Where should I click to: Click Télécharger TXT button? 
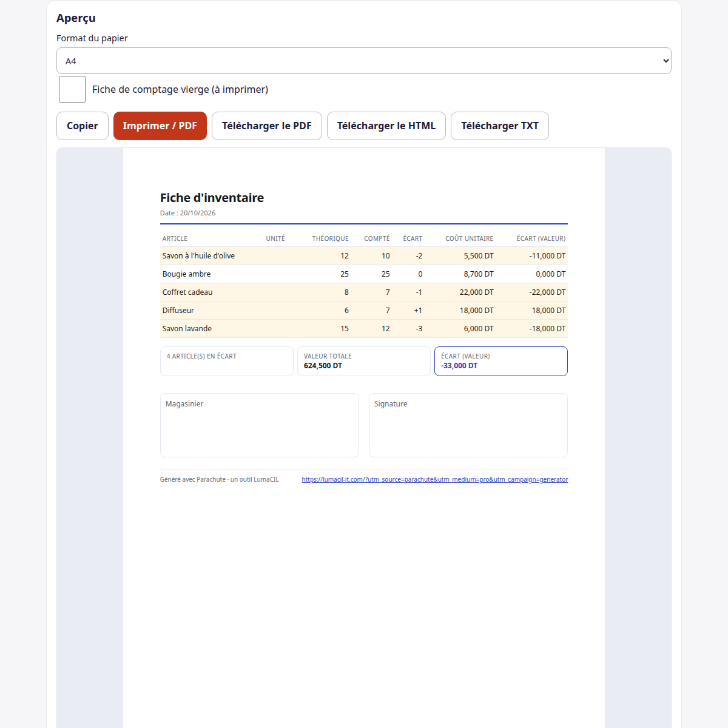tap(500, 126)
